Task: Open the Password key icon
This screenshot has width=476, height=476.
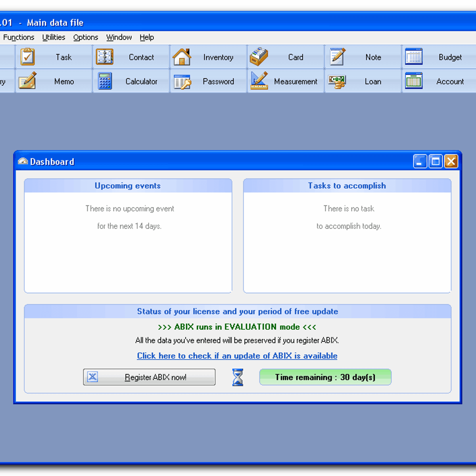Action: 182,81
